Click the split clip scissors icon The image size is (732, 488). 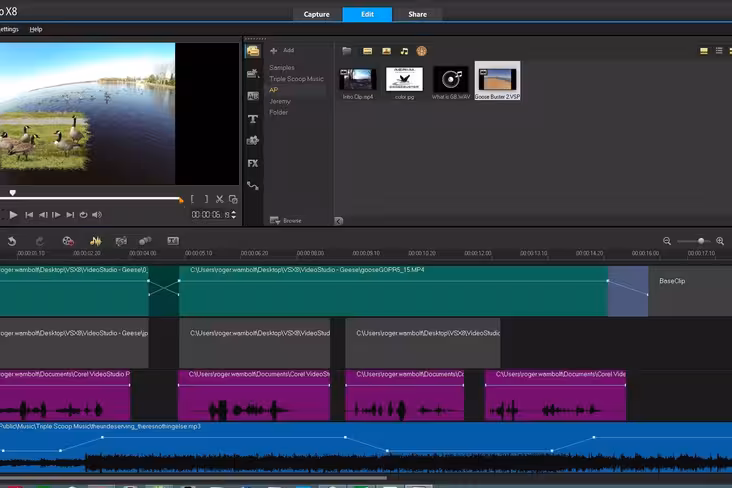click(x=219, y=199)
